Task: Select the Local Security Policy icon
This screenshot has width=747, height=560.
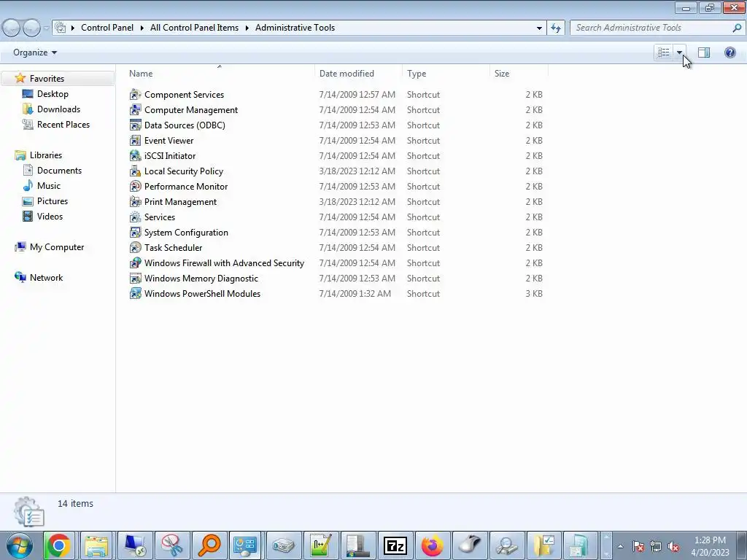Action: pyautogui.click(x=135, y=171)
